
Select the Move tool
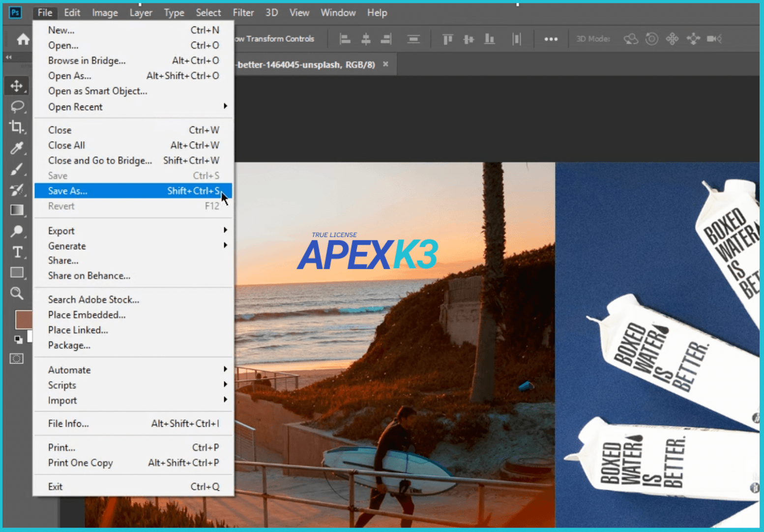[x=17, y=86]
